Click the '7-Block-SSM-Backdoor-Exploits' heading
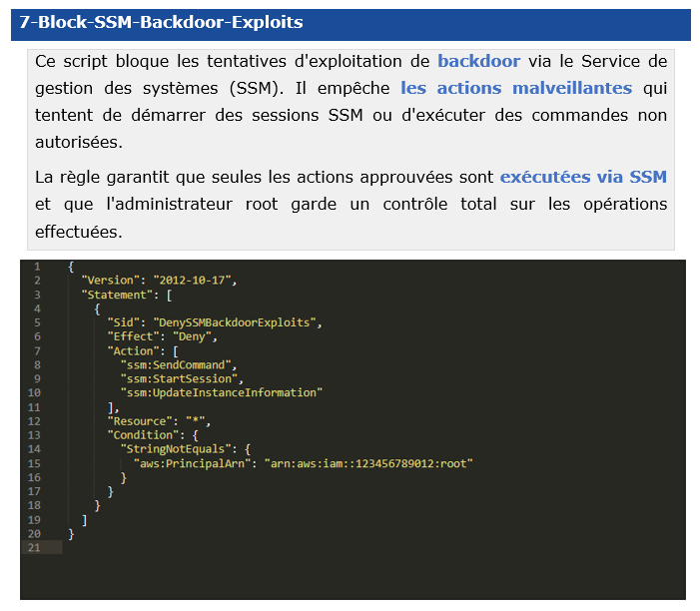 pyautogui.click(x=161, y=22)
